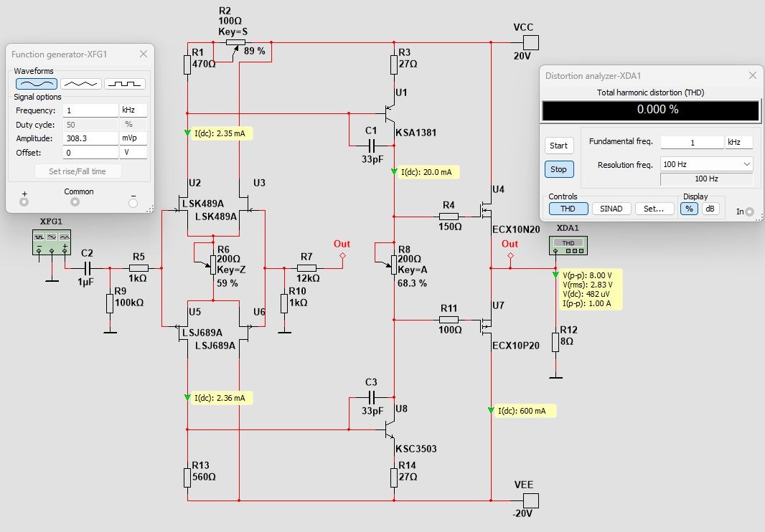
Task: Select transistor U8 KSC3503
Action: 390,429
